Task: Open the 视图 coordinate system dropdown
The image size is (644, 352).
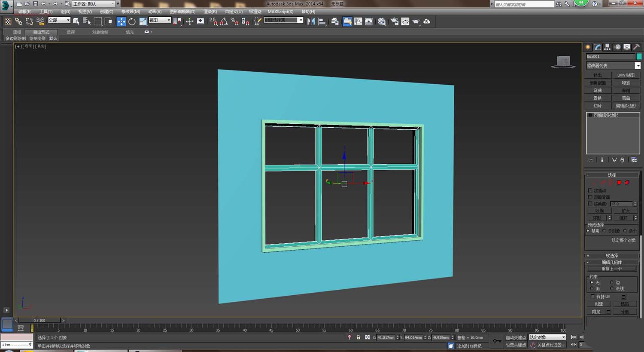Action: [160, 20]
